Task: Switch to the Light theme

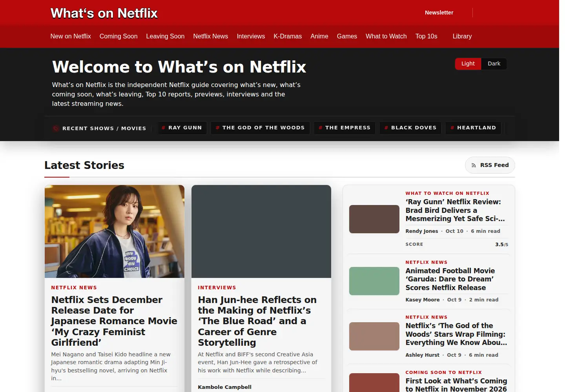Action: click(468, 64)
